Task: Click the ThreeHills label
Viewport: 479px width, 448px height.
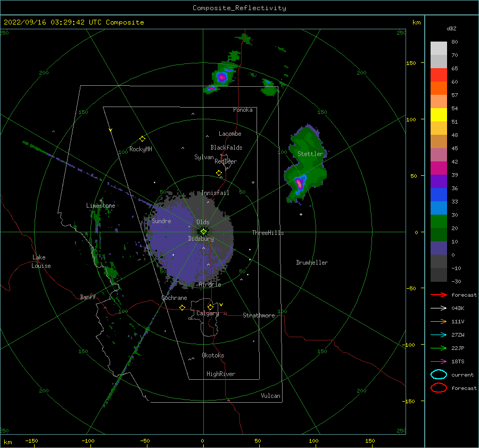Action: [x=268, y=233]
